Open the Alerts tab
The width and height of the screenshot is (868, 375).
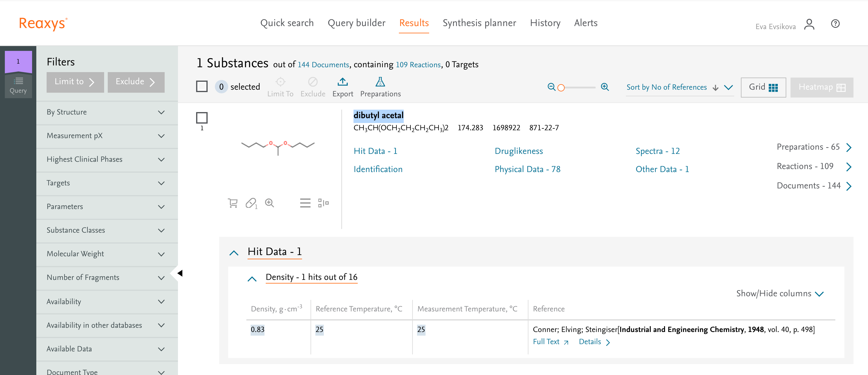(x=586, y=23)
